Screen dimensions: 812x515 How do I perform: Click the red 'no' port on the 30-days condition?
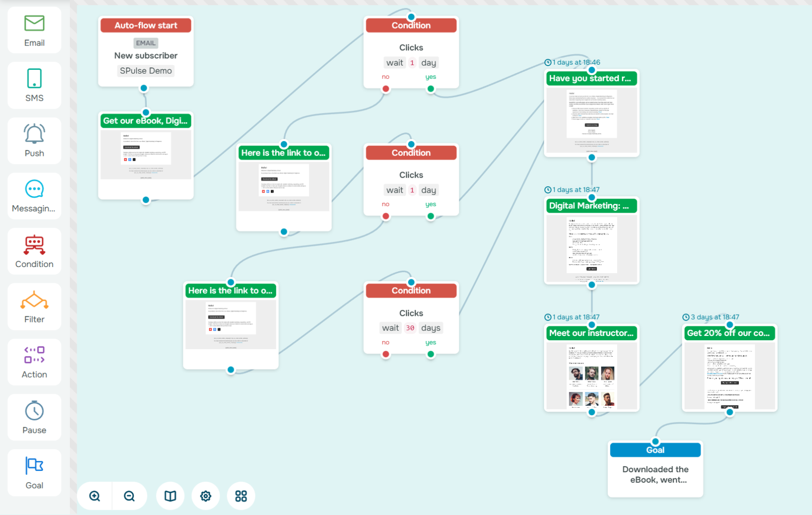pos(385,354)
